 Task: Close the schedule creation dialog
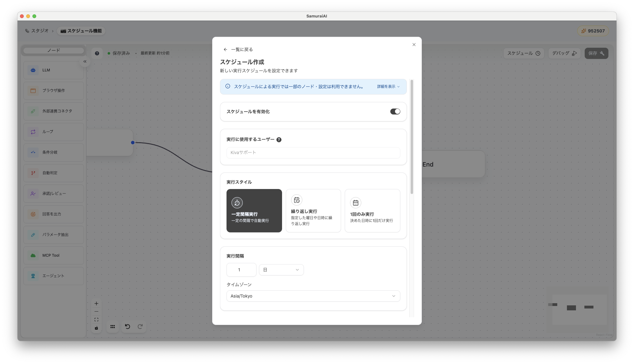pos(414,45)
